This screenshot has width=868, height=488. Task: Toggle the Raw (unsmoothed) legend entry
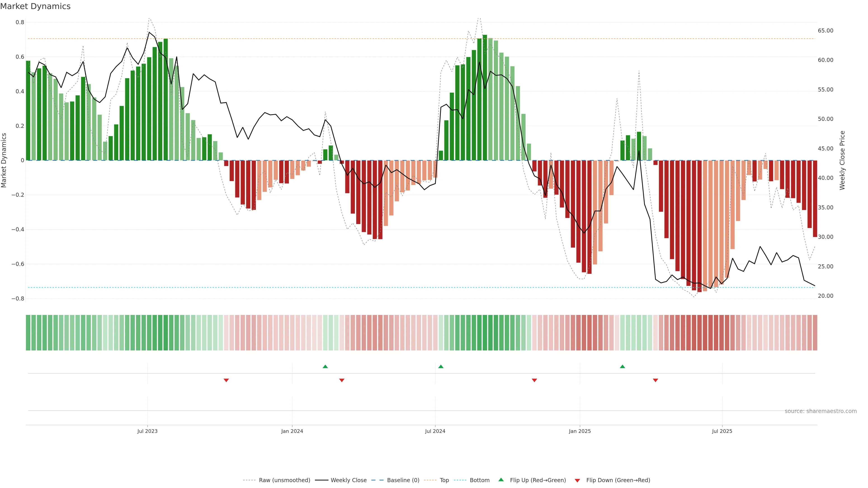[284, 480]
